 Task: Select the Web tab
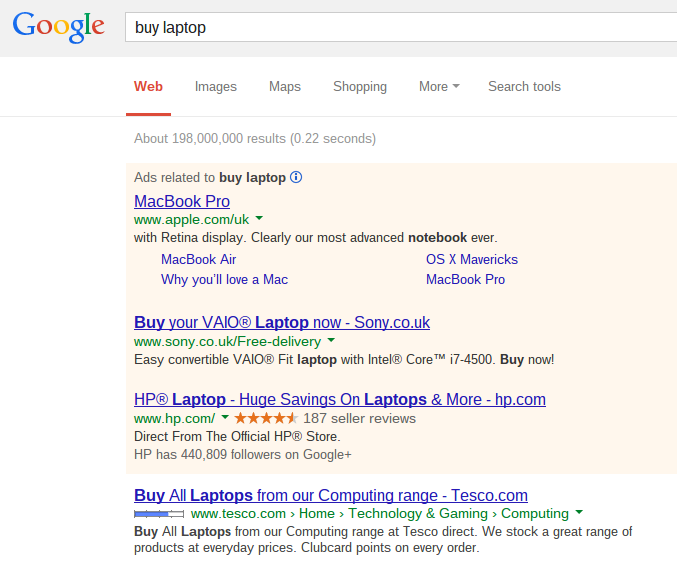[x=148, y=87]
